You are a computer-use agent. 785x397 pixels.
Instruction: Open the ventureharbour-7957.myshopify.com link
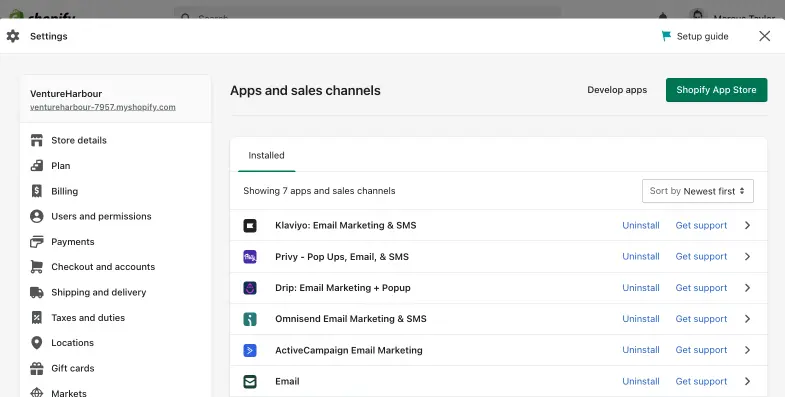(103, 107)
